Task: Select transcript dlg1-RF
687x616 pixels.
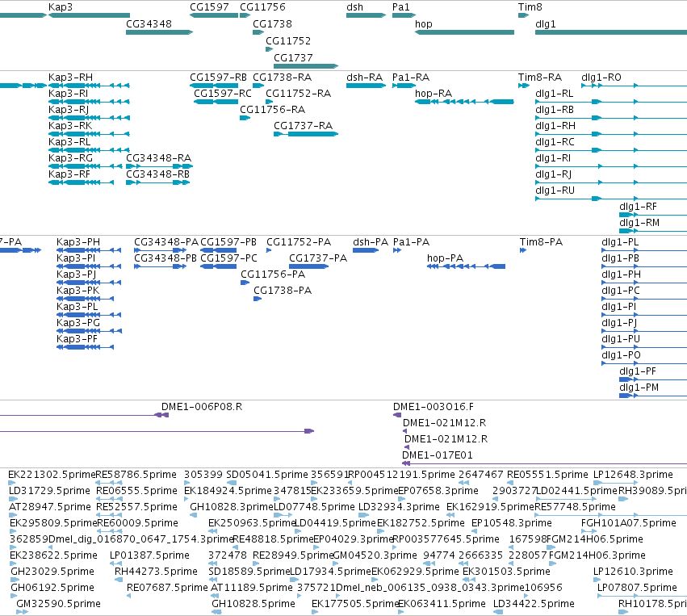Action: pos(653,215)
